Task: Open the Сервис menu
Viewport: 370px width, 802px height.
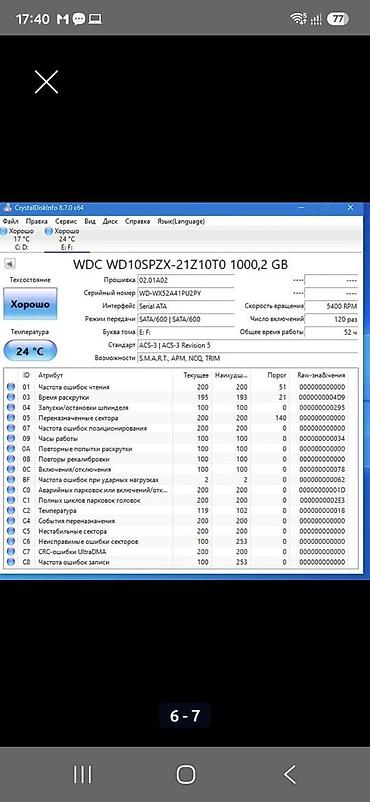Action: click(x=66, y=221)
